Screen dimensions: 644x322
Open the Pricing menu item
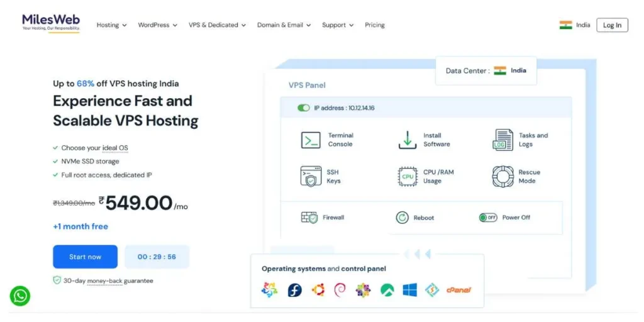click(x=374, y=25)
